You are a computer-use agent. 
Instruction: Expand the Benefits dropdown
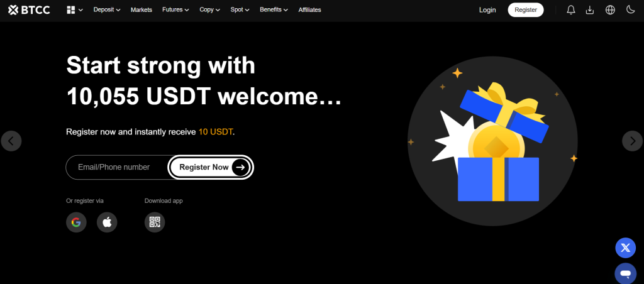click(x=274, y=10)
